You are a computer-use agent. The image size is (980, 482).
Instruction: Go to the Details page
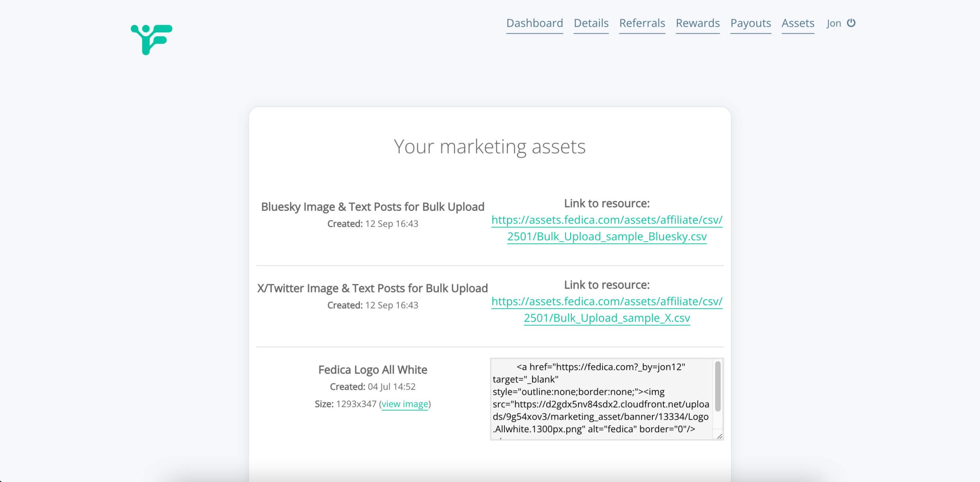[591, 23]
